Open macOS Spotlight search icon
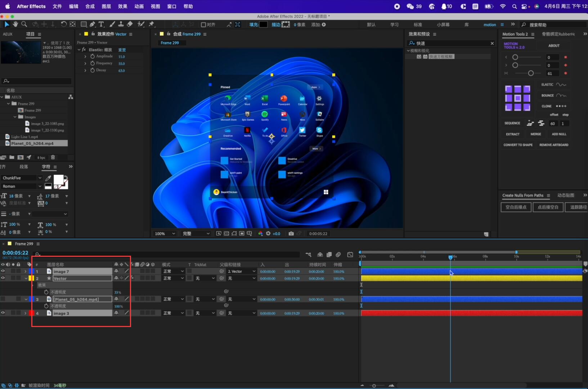 click(515, 6)
